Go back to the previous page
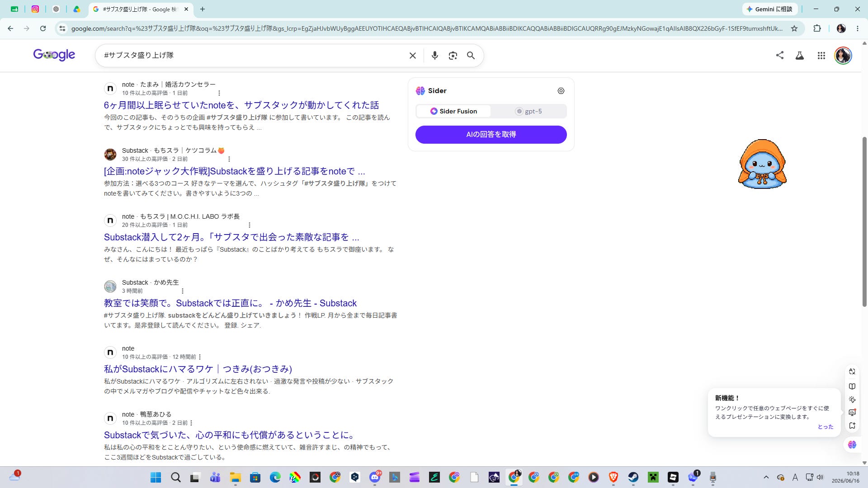Viewport: 868px width, 488px height. tap(10, 28)
